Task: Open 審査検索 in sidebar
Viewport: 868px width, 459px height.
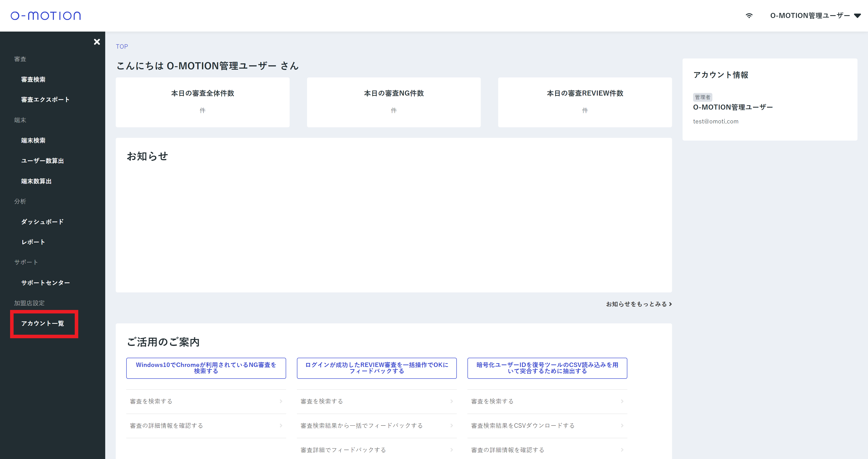Action: point(33,80)
